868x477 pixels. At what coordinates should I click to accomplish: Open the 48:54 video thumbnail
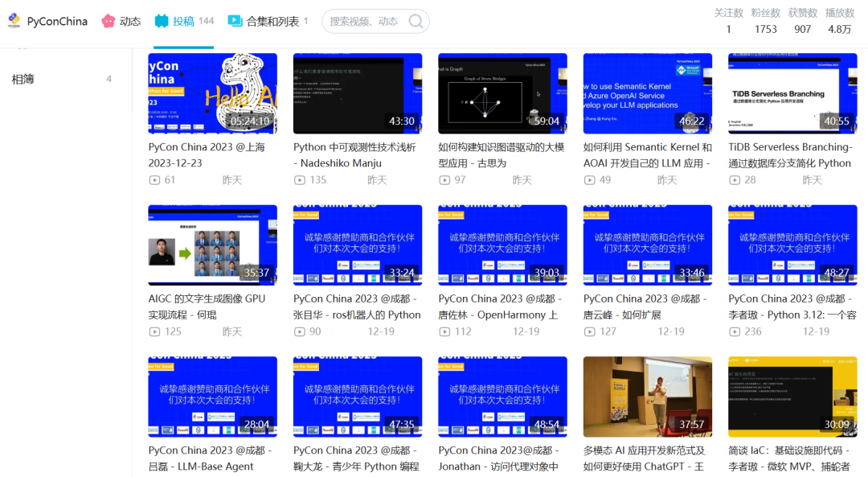(502, 397)
